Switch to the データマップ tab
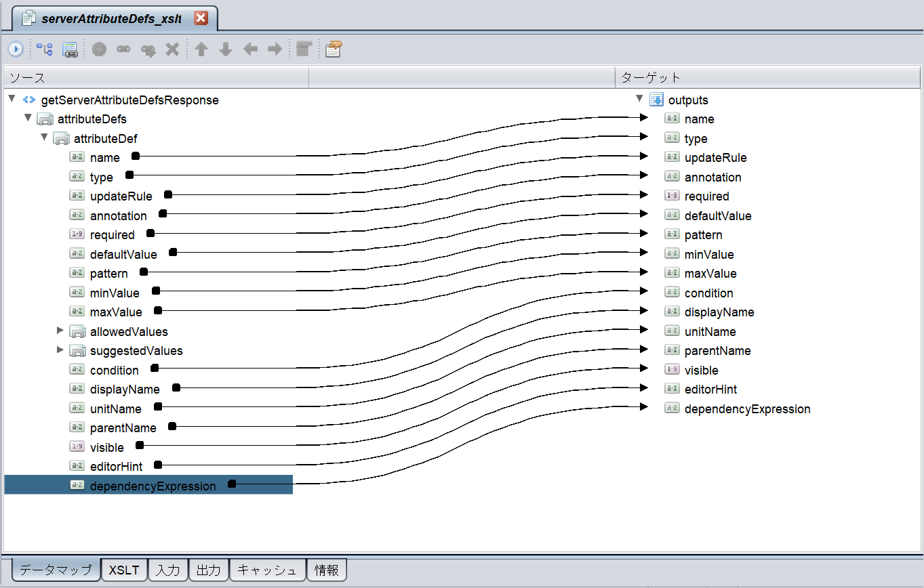 coord(56,570)
